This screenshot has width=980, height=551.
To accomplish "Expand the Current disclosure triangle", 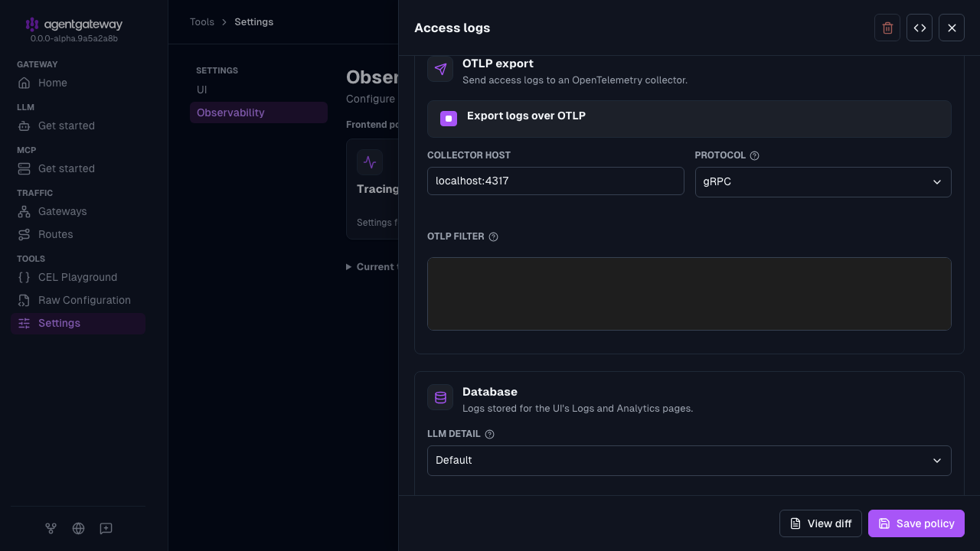I will (349, 267).
